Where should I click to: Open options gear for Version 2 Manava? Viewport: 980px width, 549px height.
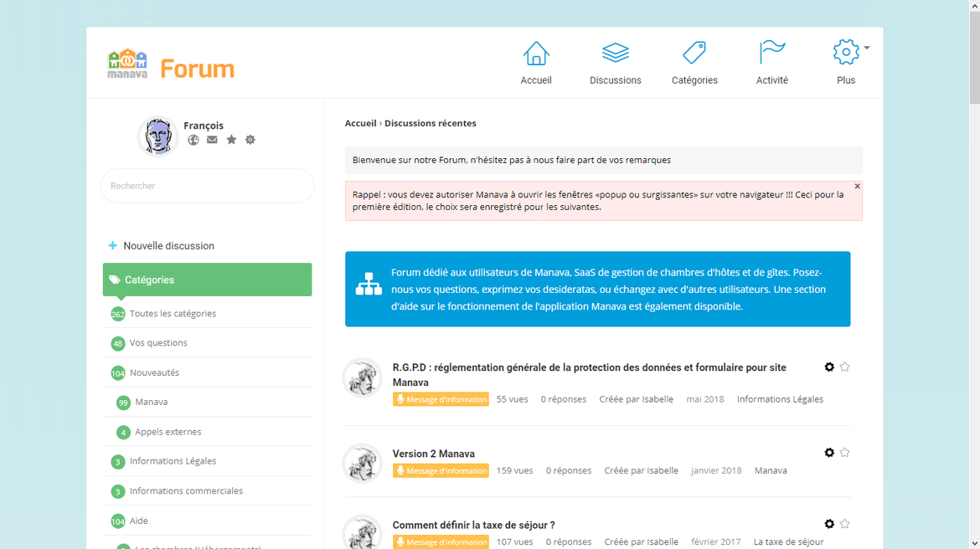pyautogui.click(x=829, y=453)
